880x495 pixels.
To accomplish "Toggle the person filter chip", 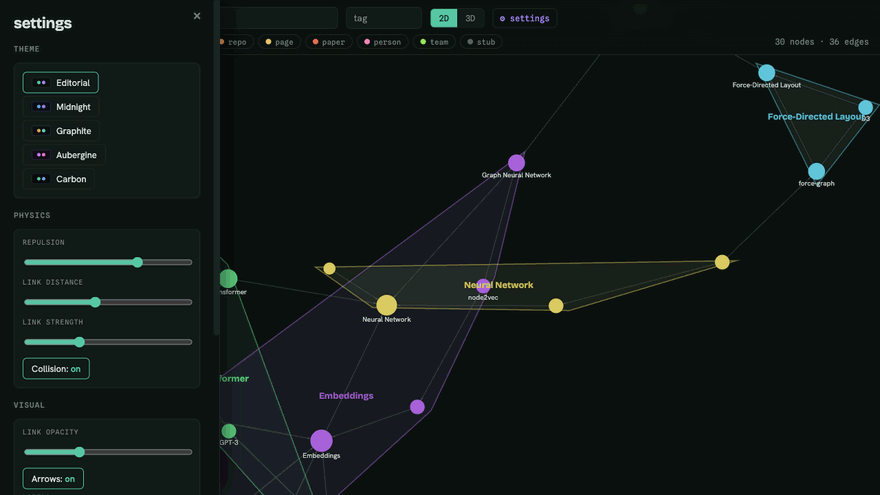I will click(382, 42).
